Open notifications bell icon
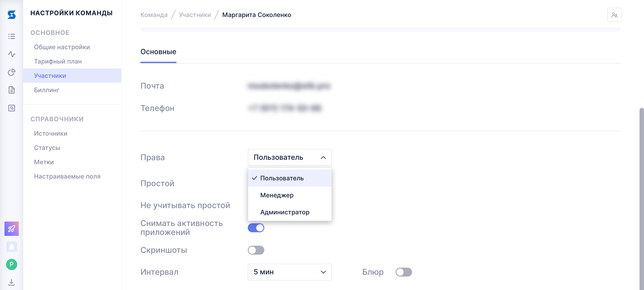This screenshot has height=290, width=644. point(11,246)
